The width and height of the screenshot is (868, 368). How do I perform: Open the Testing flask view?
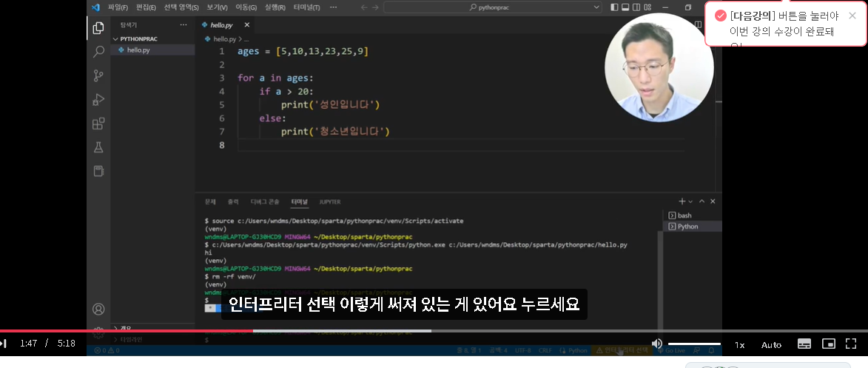coord(98,147)
